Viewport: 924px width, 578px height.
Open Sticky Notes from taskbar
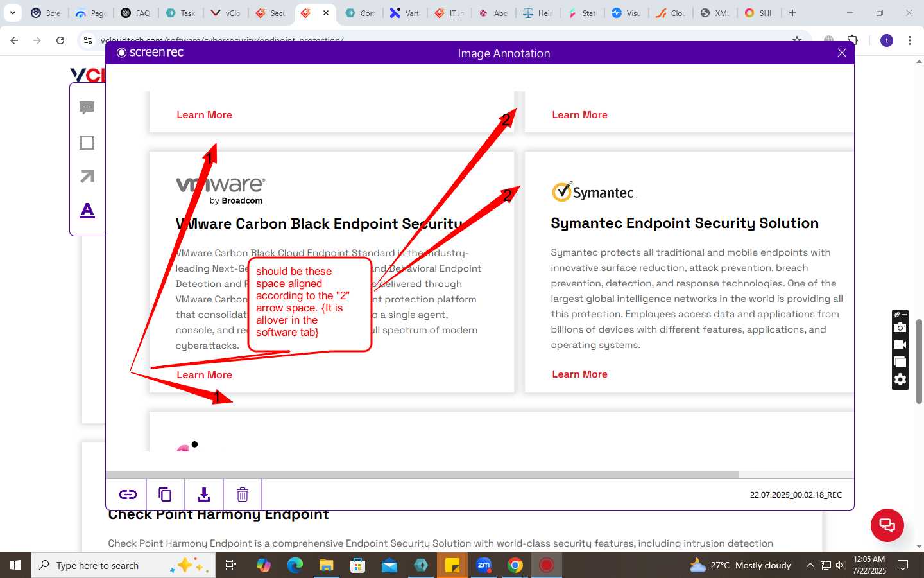(x=452, y=565)
